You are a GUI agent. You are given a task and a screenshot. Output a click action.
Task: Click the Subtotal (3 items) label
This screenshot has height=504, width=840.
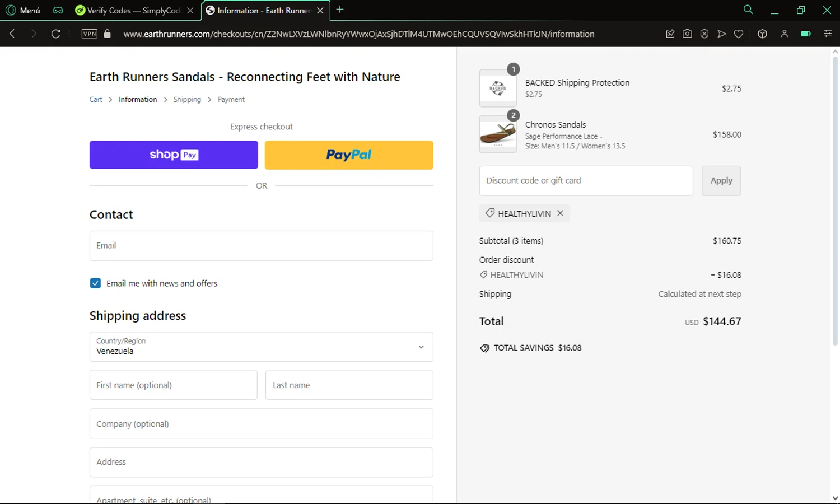511,241
